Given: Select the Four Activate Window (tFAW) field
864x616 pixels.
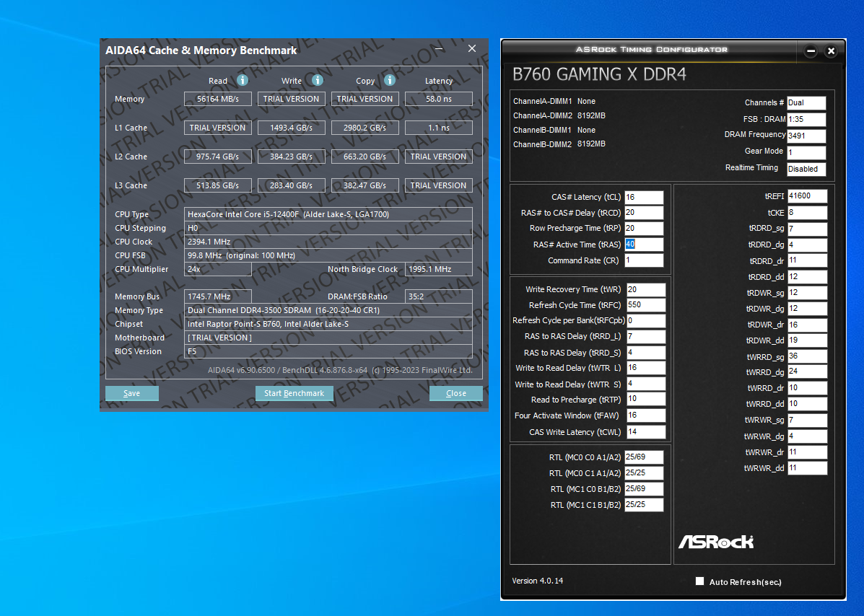Looking at the screenshot, I should pyautogui.click(x=646, y=415).
